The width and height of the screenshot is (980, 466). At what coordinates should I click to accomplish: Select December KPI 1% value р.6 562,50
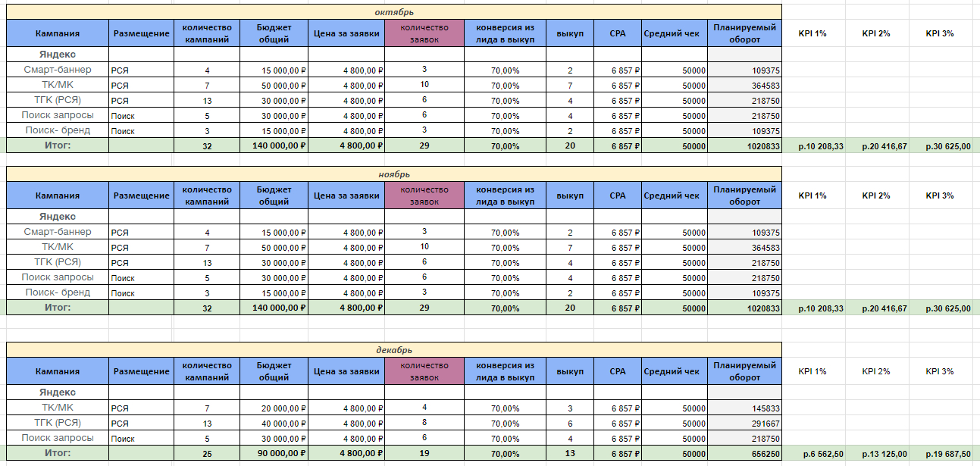(x=815, y=453)
